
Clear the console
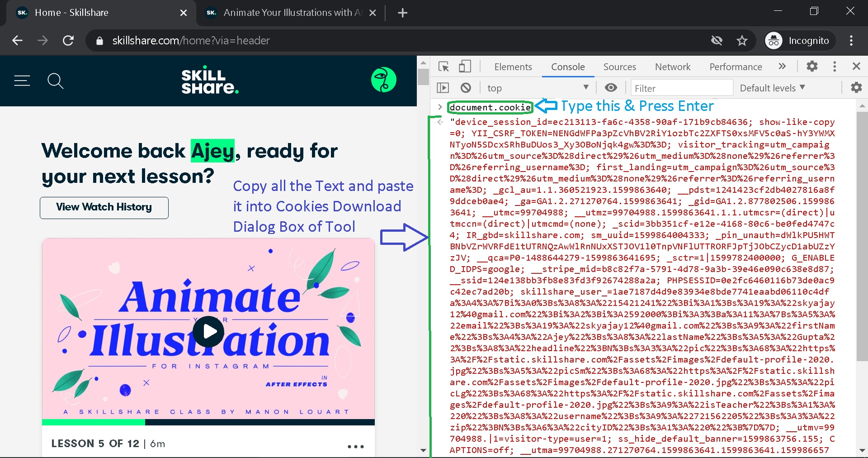tap(466, 88)
